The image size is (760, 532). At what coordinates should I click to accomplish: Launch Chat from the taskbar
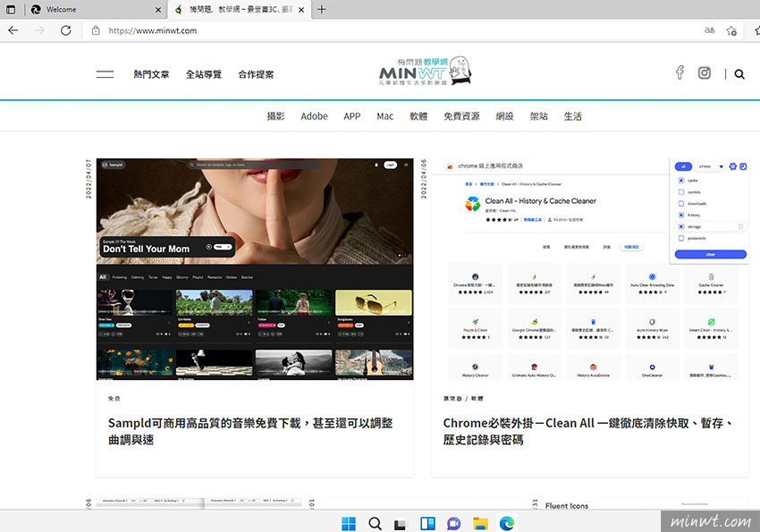pos(453,523)
